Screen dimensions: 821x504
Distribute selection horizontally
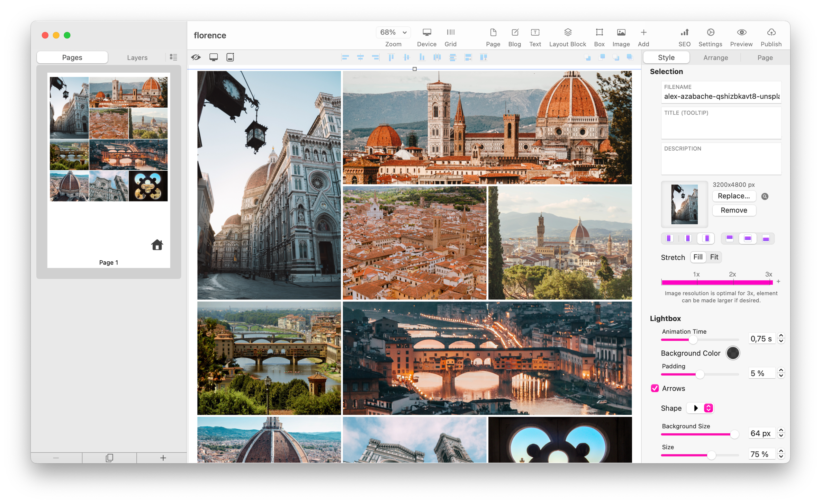click(x=437, y=57)
